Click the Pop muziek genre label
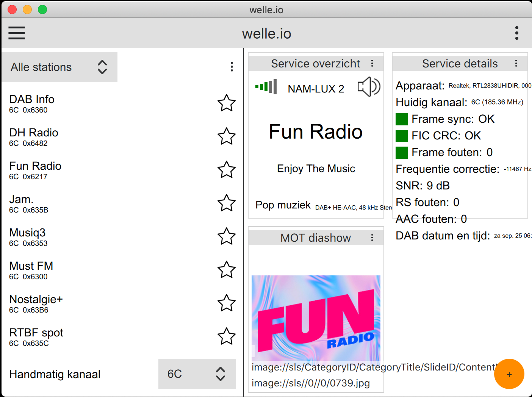 [283, 205]
